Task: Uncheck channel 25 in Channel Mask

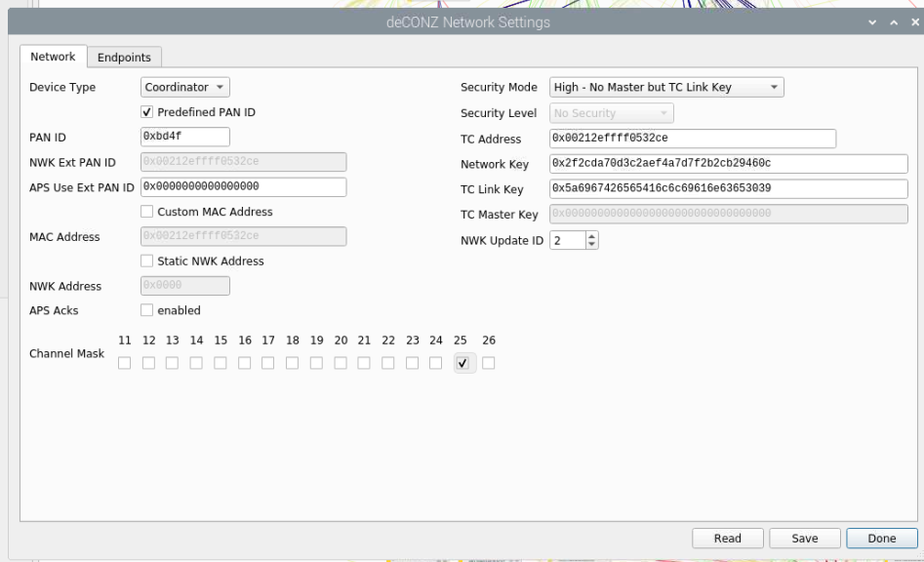Action: pos(463,364)
